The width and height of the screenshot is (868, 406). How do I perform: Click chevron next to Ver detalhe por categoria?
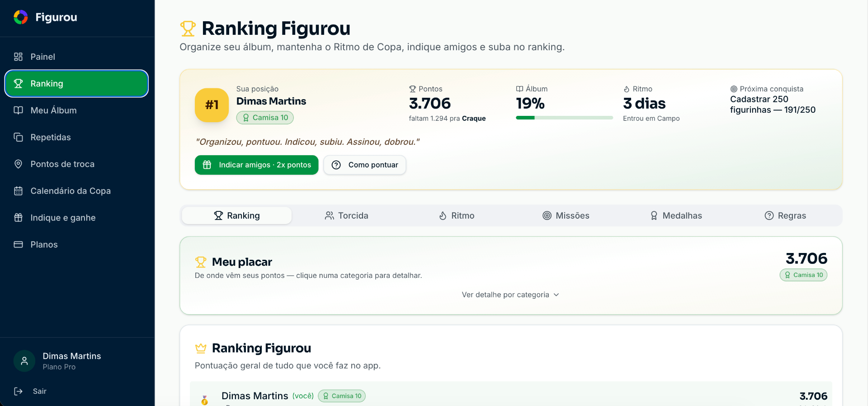pos(557,295)
